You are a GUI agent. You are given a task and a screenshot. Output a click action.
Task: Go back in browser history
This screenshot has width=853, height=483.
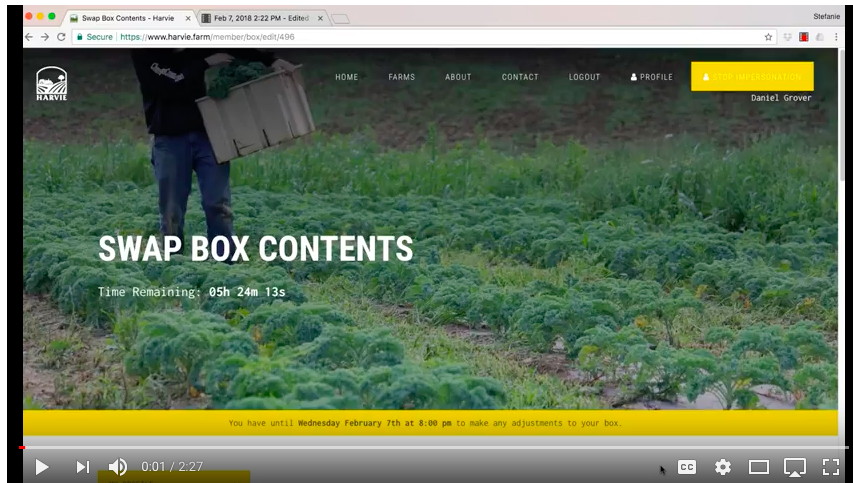29,37
